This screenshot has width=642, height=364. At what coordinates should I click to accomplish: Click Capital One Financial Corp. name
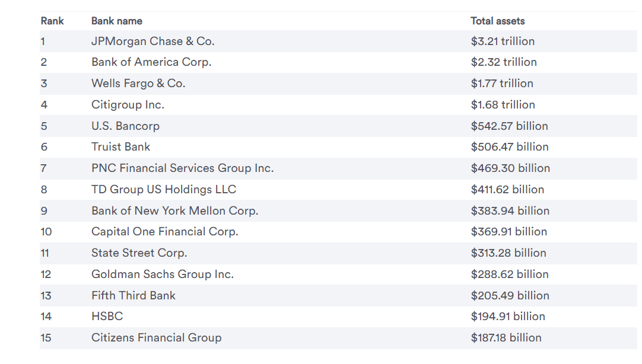click(164, 232)
